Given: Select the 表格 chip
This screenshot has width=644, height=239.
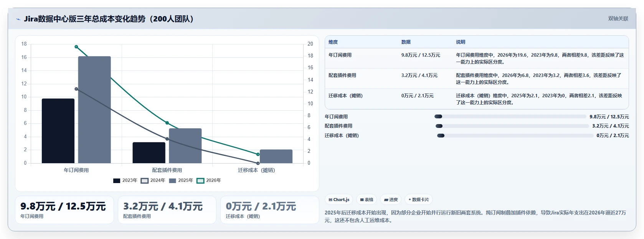Looking at the screenshot, I should coord(367,200).
